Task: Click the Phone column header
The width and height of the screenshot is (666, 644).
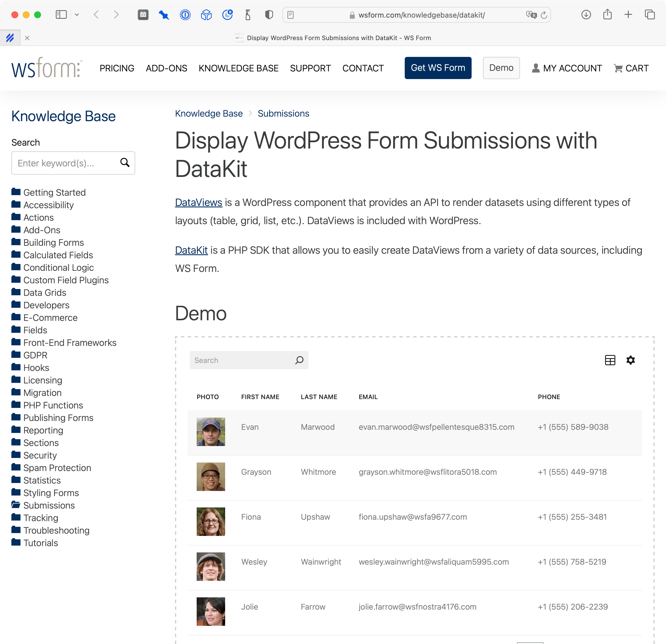Action: point(549,397)
